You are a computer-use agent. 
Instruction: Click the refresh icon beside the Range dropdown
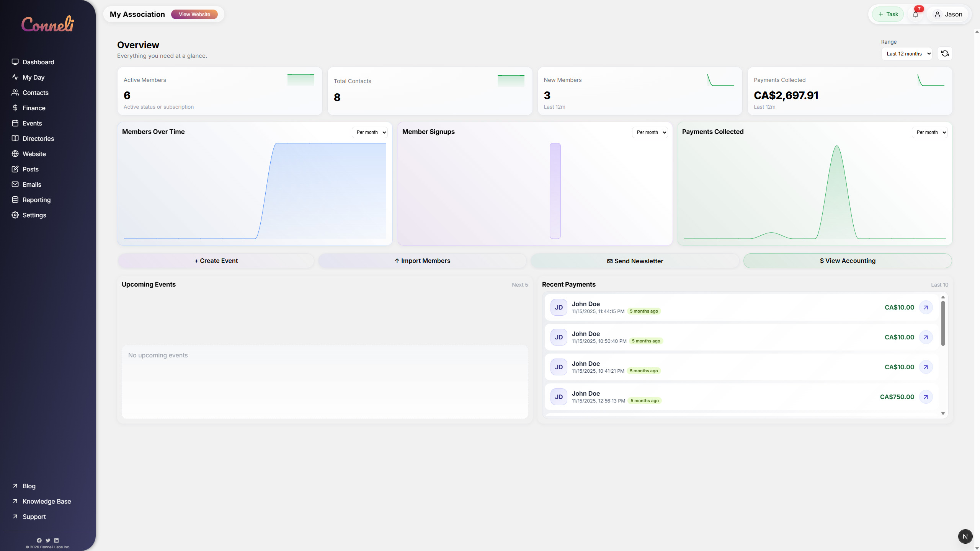944,54
